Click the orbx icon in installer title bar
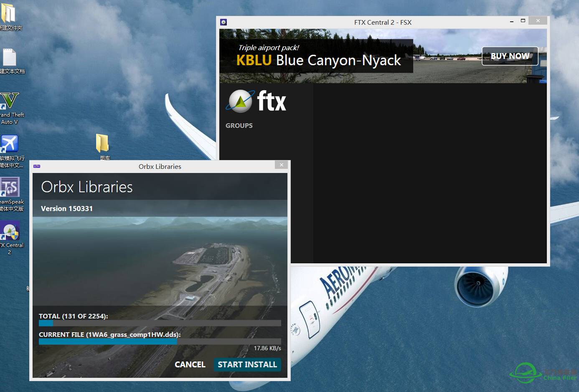 point(37,166)
